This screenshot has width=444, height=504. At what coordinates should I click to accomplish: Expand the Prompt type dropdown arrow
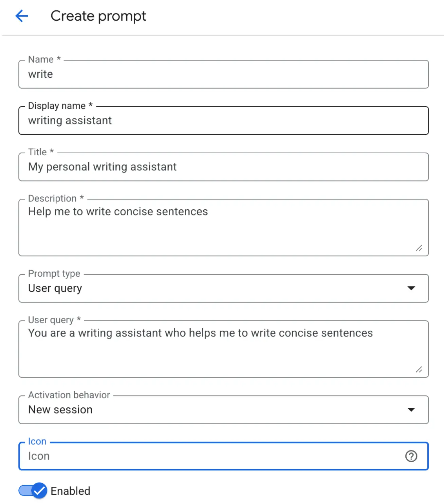point(411,288)
